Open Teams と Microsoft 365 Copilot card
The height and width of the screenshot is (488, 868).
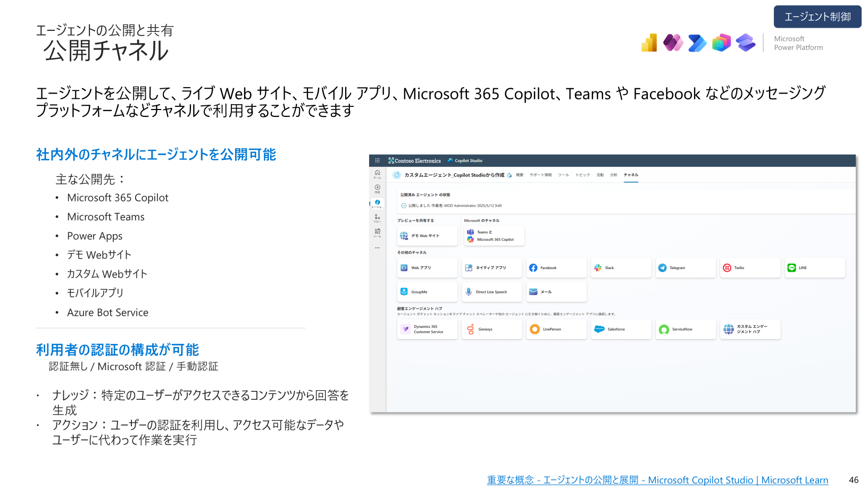click(494, 235)
